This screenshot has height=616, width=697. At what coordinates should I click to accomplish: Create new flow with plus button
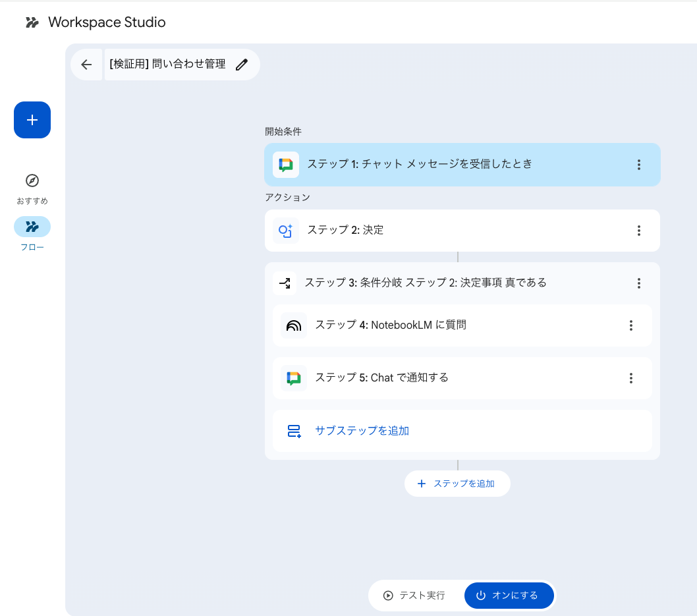point(32,120)
